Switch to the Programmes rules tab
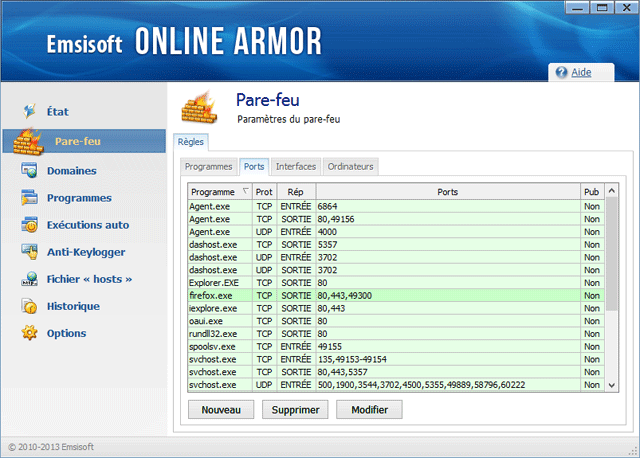640x458 pixels. click(209, 167)
